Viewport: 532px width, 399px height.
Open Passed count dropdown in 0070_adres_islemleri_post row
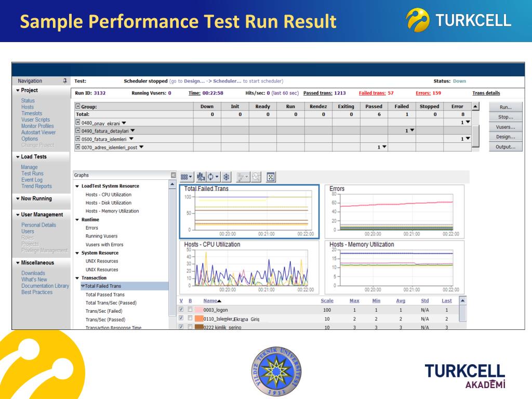(x=384, y=147)
